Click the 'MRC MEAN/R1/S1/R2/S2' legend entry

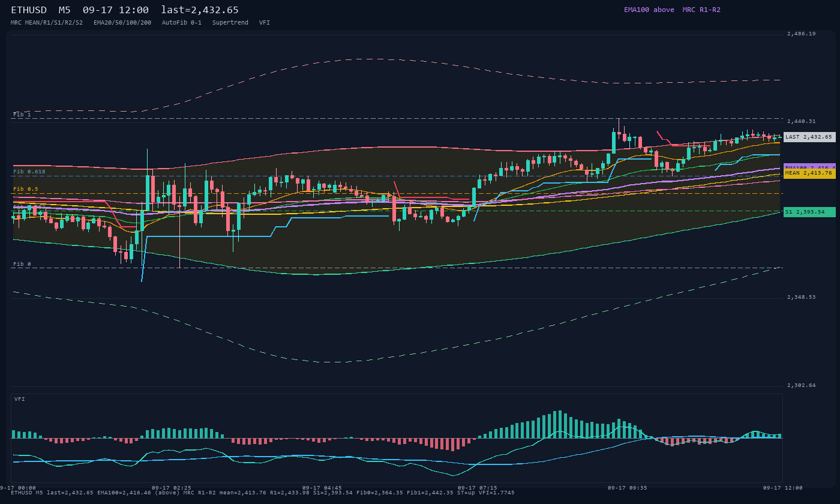(x=47, y=22)
